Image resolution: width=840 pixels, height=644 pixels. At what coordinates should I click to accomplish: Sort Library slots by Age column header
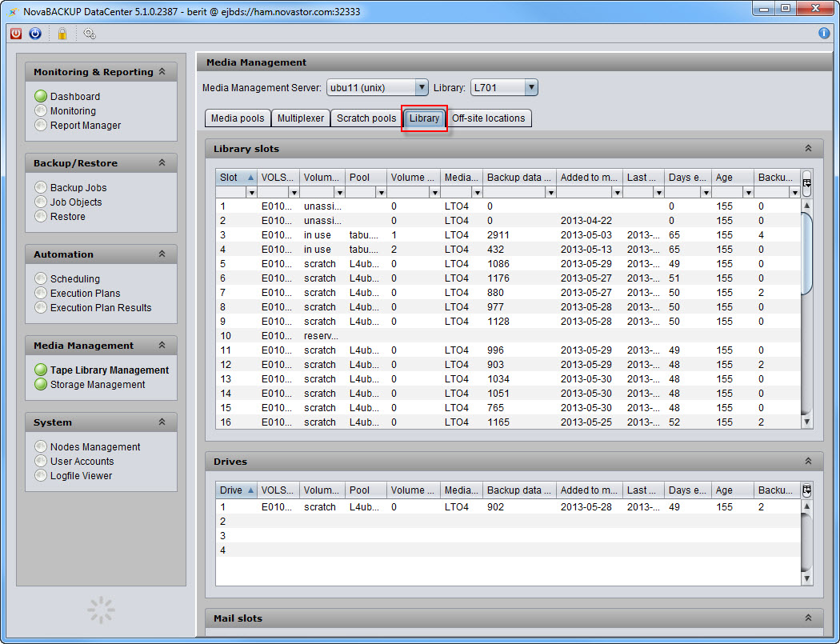(733, 178)
